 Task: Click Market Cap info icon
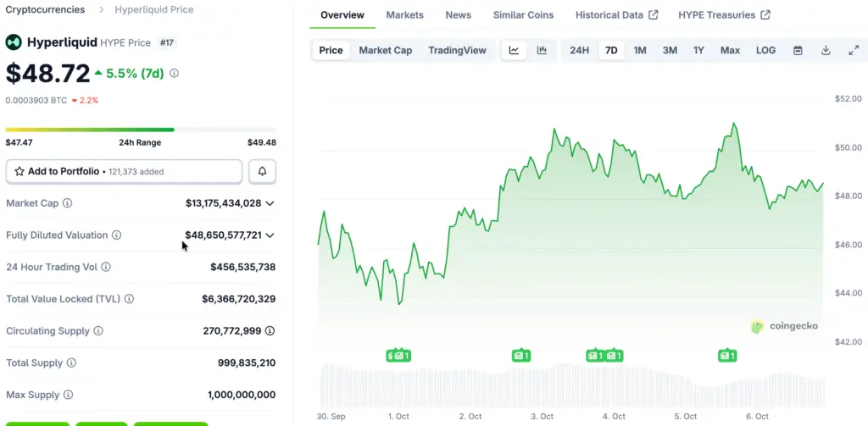coord(68,203)
